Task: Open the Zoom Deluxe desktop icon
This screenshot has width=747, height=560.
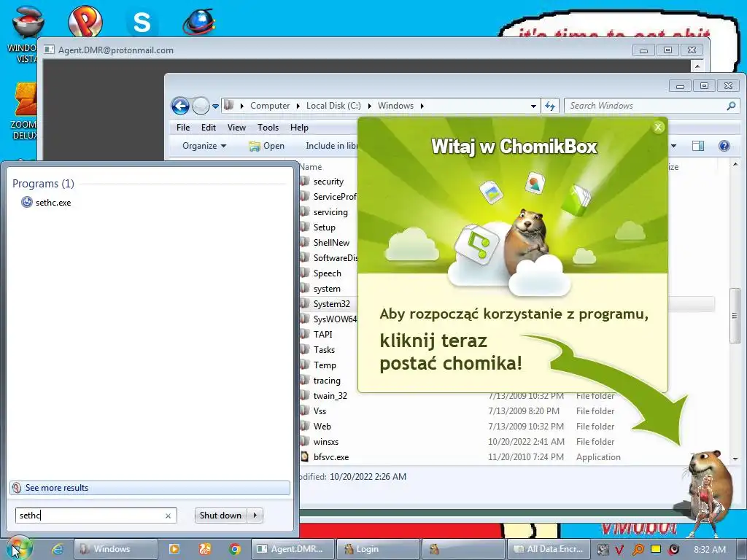Action: coord(25,111)
